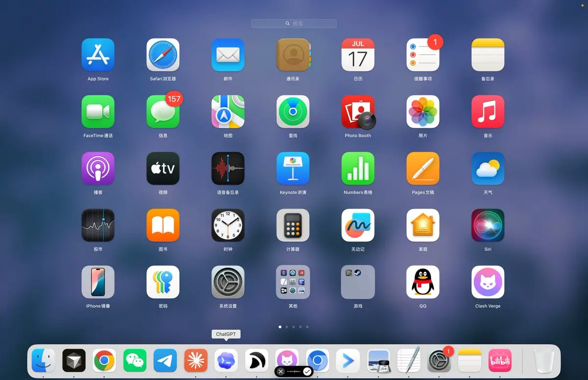588x380 pixels.
Task: Open Clash Verge in the Launchpad grid
Action: coord(488,282)
